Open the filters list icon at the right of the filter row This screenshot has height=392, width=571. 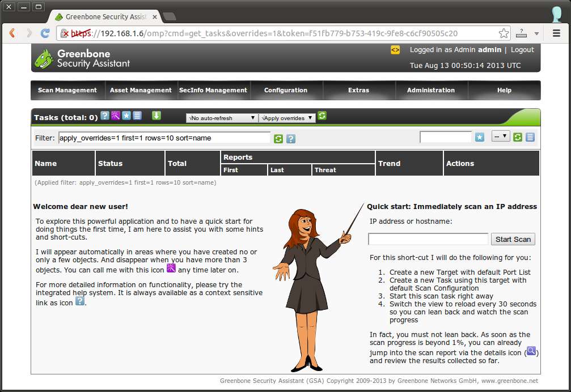[530, 137]
